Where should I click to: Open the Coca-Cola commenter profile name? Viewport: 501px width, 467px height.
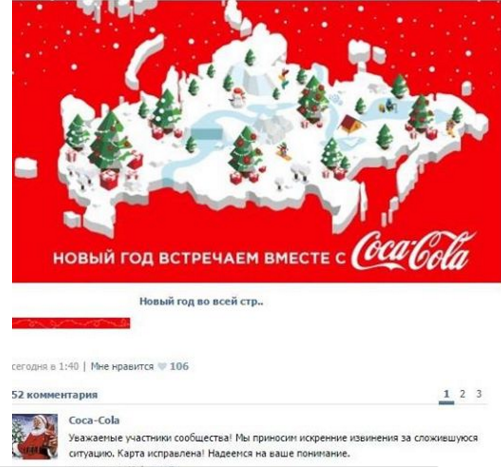pyautogui.click(x=94, y=420)
